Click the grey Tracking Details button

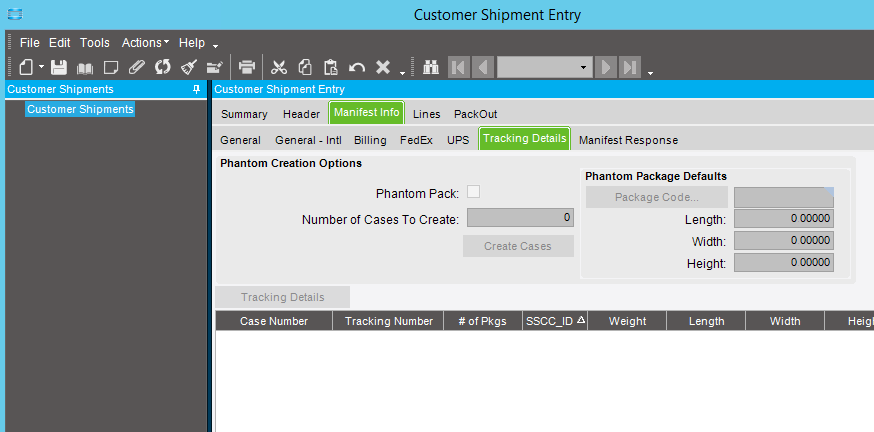click(283, 297)
